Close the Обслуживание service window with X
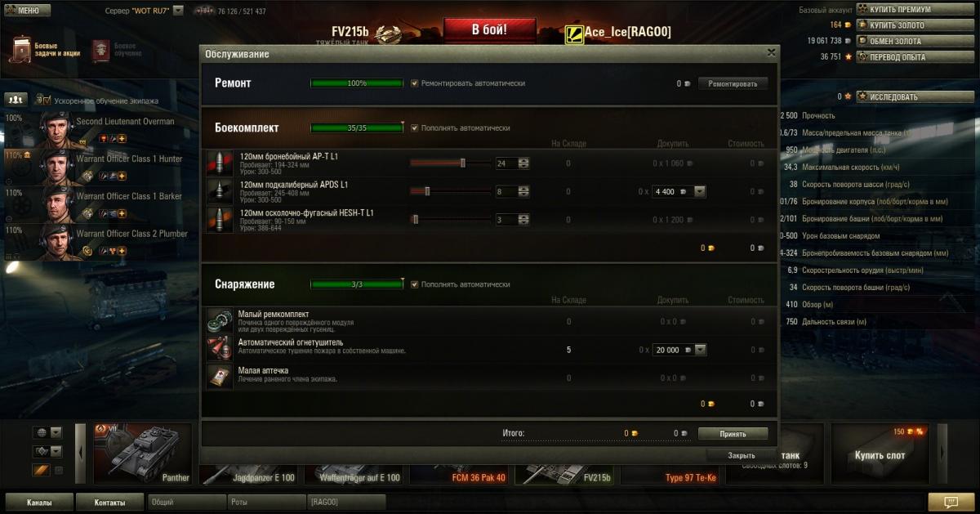This screenshot has height=514, width=980. [771, 52]
